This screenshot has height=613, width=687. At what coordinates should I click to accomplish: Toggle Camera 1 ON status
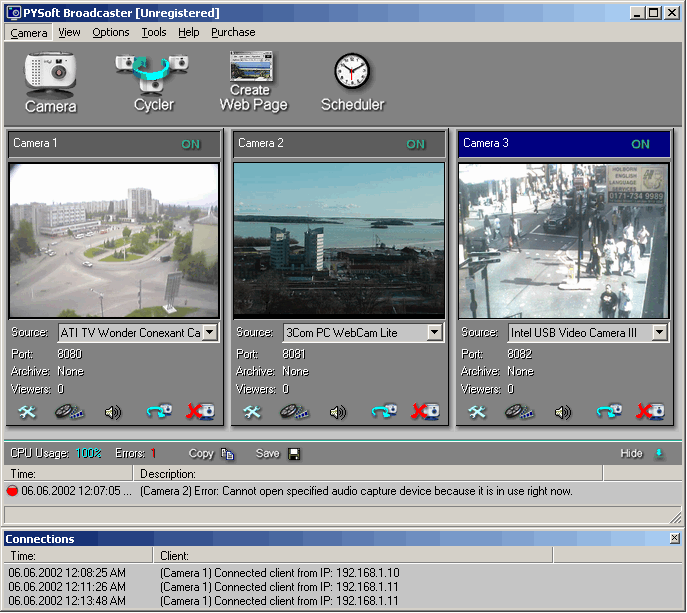click(190, 144)
